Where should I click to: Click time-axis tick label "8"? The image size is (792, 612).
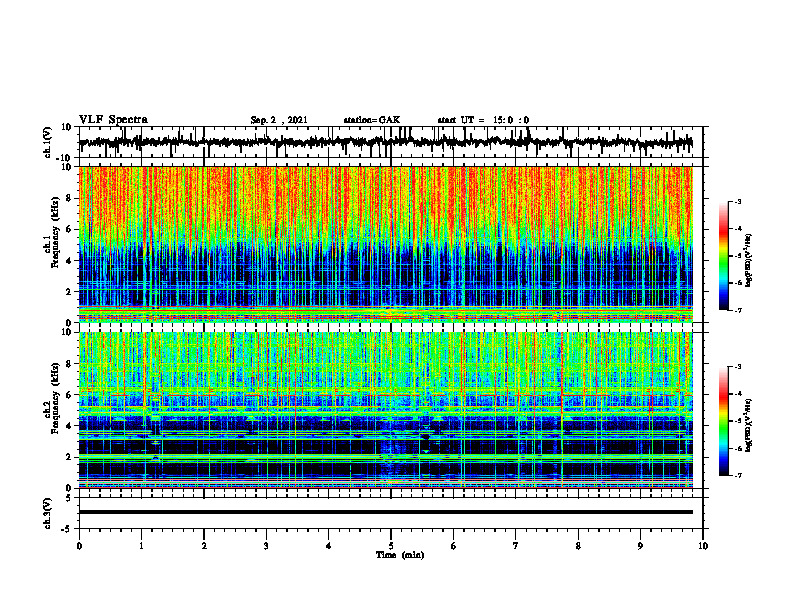(578, 546)
